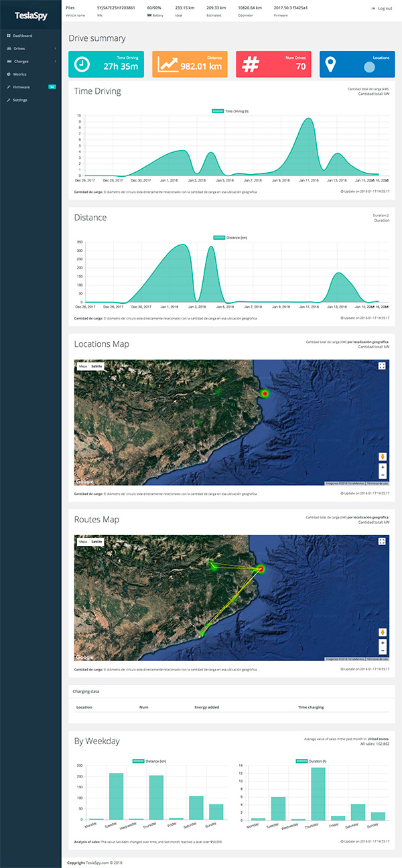Expand the Charges submenu chevron
The image size is (402, 868).
[56, 62]
